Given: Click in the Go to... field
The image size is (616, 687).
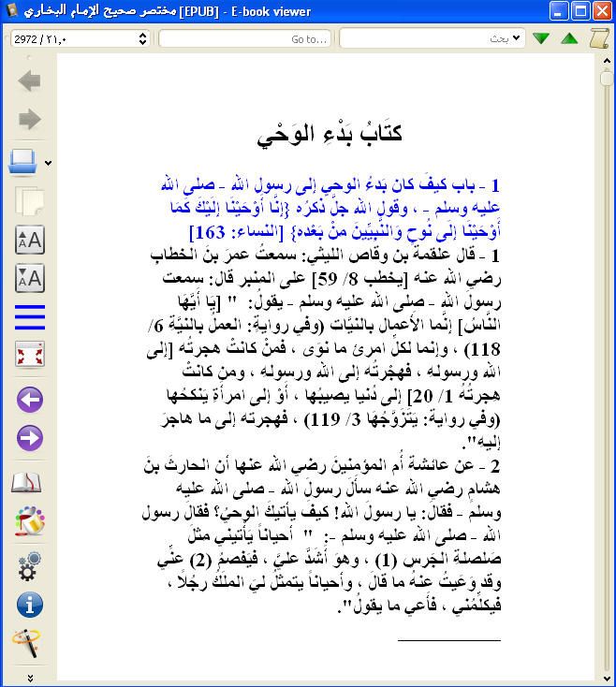Looking at the screenshot, I should click(x=245, y=38).
